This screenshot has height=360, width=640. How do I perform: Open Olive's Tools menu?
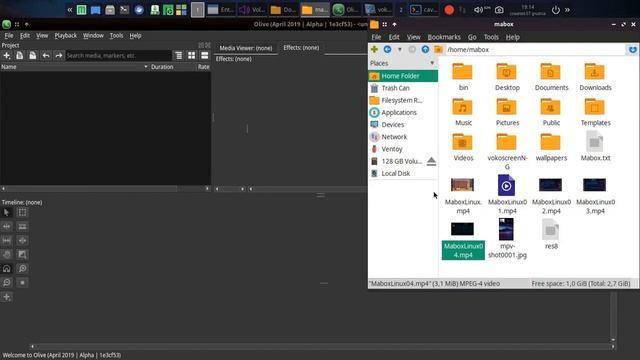[x=116, y=36]
